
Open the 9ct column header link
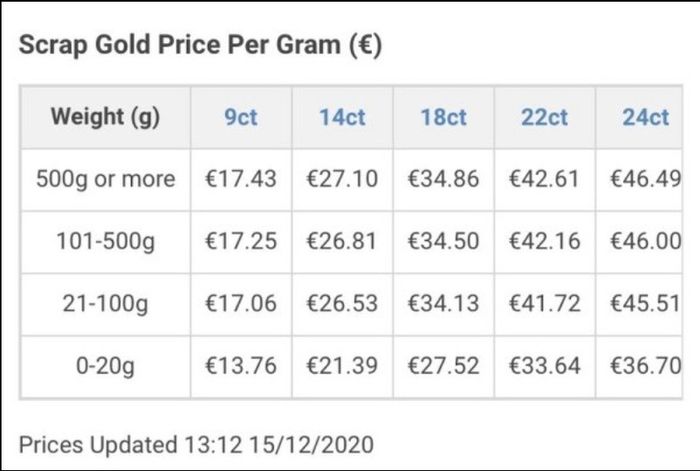click(241, 117)
